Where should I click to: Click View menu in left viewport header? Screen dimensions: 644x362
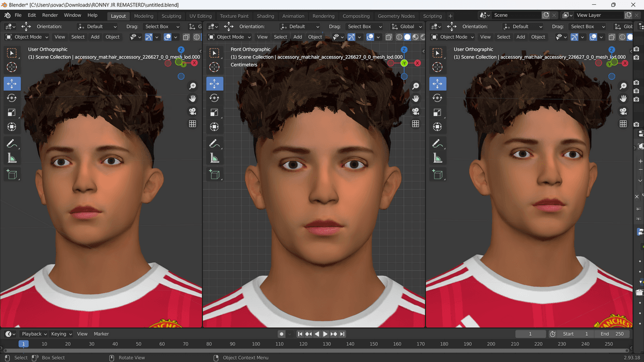coord(60,37)
